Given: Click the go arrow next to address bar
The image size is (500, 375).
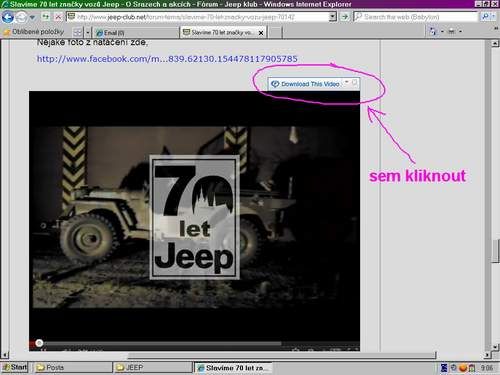Looking at the screenshot, I should click(345, 17).
